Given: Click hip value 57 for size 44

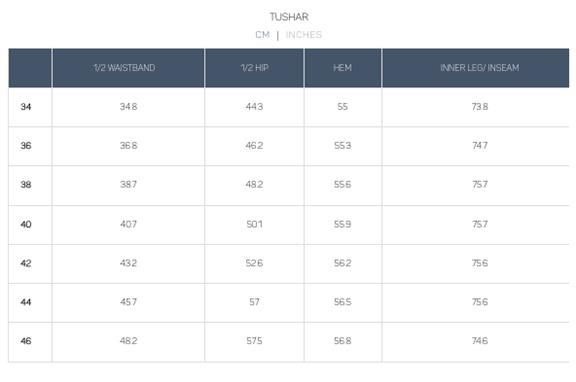Looking at the screenshot, I should pyautogui.click(x=254, y=302).
